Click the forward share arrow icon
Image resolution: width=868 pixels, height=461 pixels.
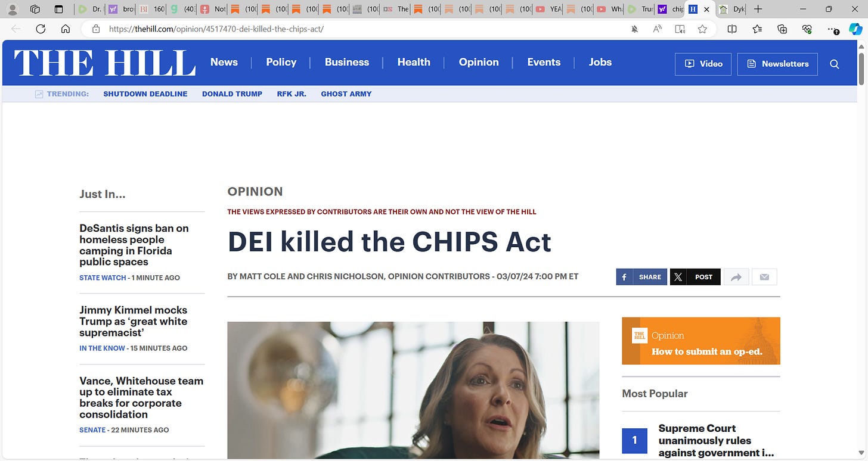point(736,277)
